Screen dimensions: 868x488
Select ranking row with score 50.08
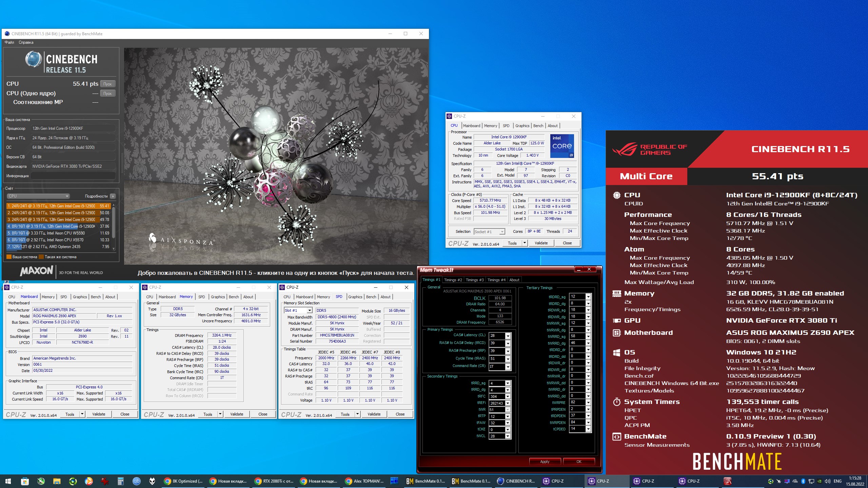(x=59, y=213)
